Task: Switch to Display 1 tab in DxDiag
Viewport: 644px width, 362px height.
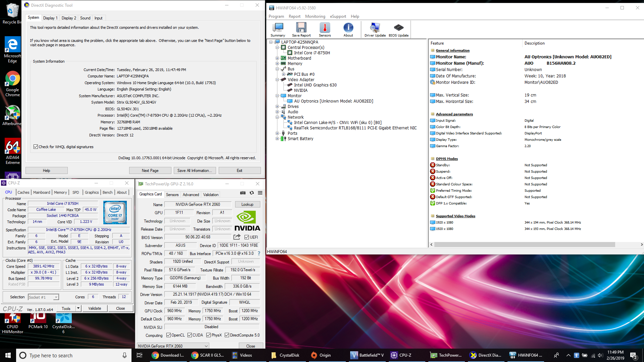Action: click(50, 18)
